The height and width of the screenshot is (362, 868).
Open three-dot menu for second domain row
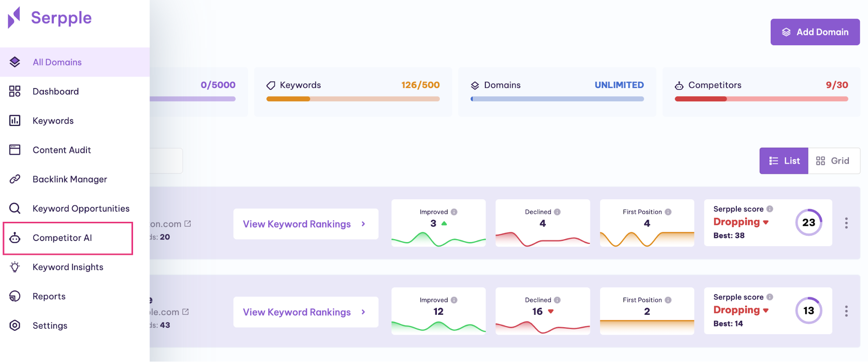(846, 311)
